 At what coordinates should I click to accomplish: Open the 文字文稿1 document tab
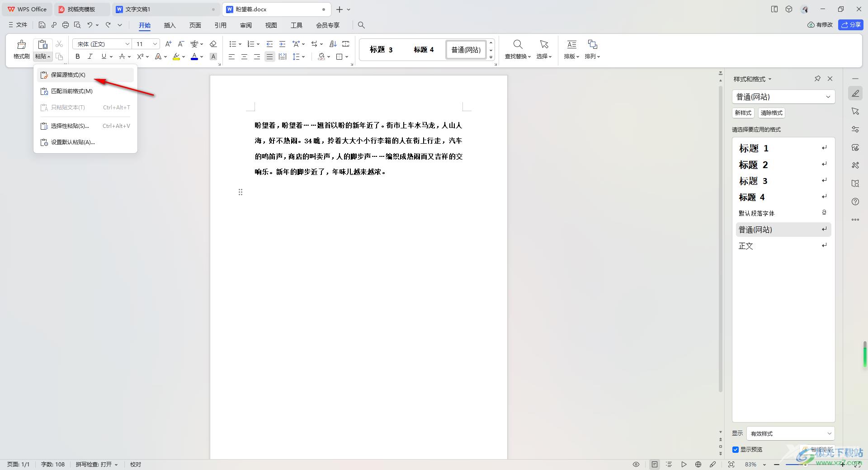[x=165, y=9]
